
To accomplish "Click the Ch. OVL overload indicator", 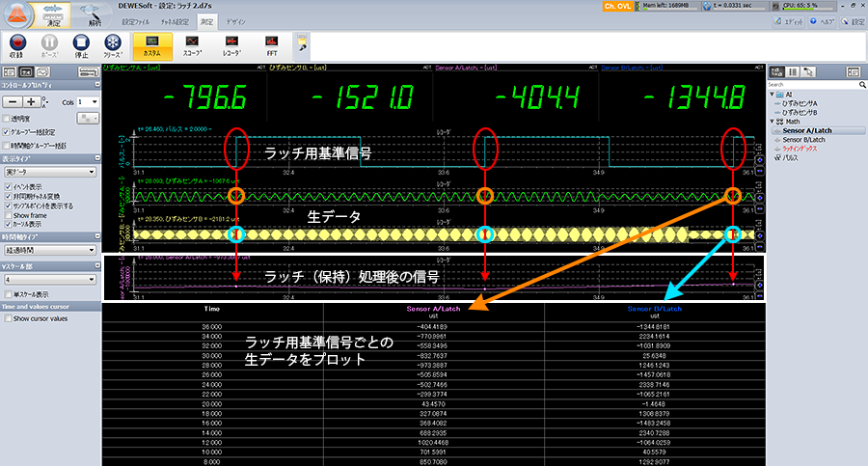I will pos(617,6).
